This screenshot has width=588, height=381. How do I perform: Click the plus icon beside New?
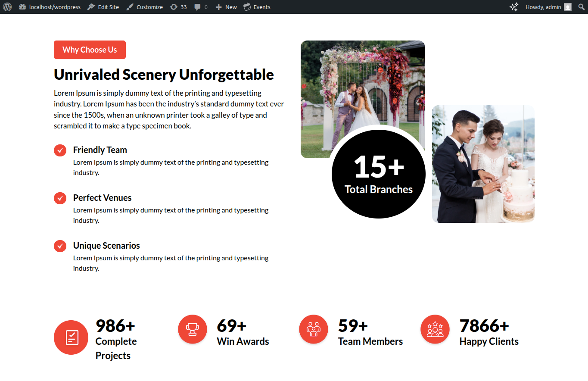coord(219,7)
